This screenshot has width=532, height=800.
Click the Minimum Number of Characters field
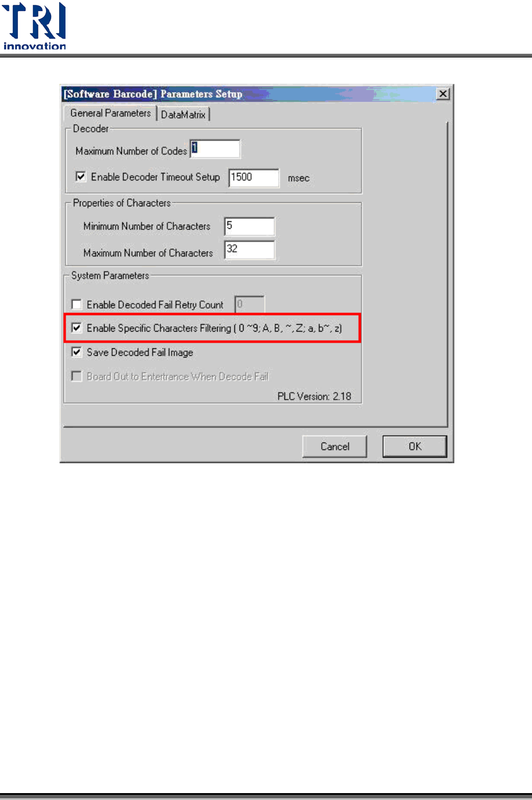click(x=249, y=226)
